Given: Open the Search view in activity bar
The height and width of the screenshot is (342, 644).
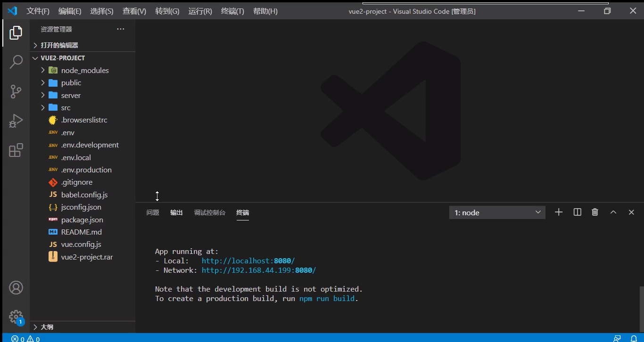Looking at the screenshot, I should coord(16,62).
